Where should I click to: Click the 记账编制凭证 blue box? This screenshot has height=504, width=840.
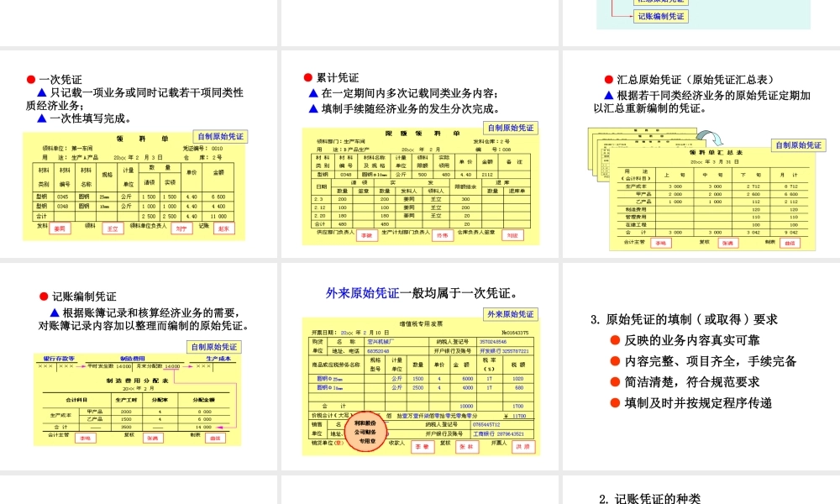[661, 17]
